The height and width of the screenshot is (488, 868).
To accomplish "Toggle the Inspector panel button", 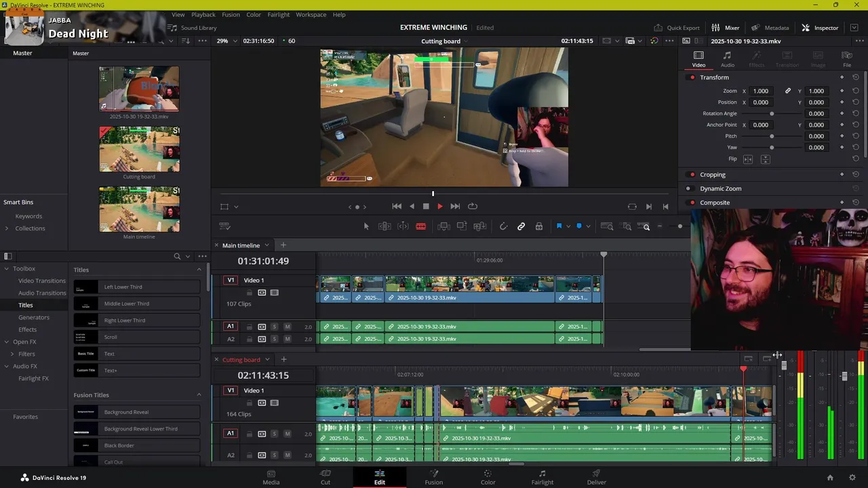I will [820, 28].
